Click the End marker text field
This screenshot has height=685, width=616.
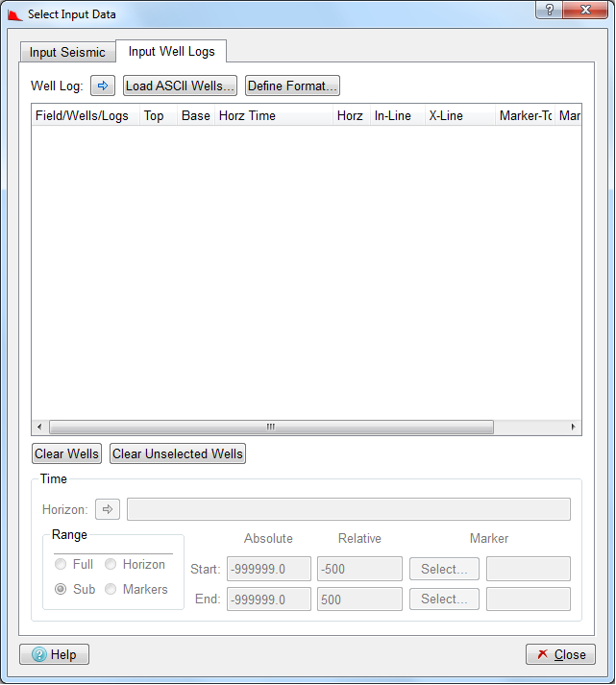pyautogui.click(x=529, y=599)
